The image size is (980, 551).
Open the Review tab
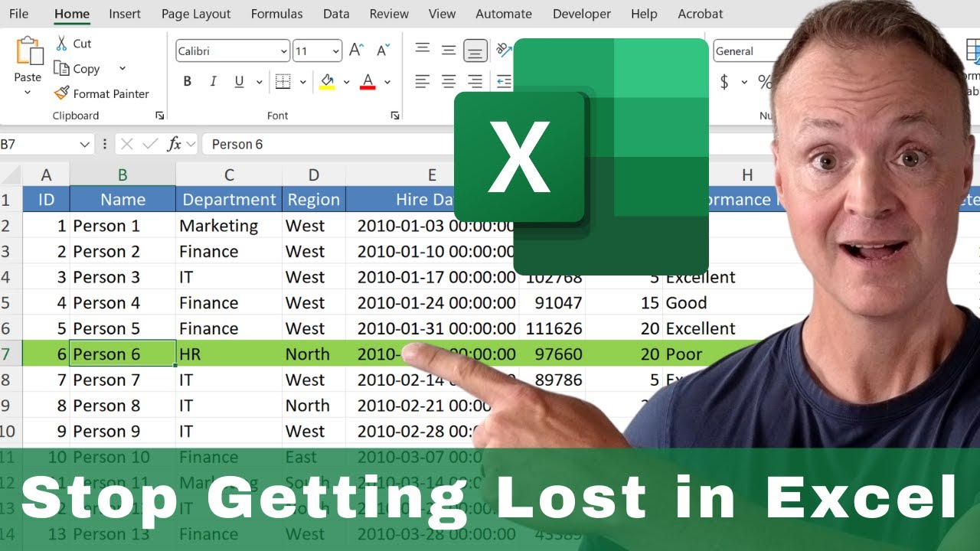(389, 14)
